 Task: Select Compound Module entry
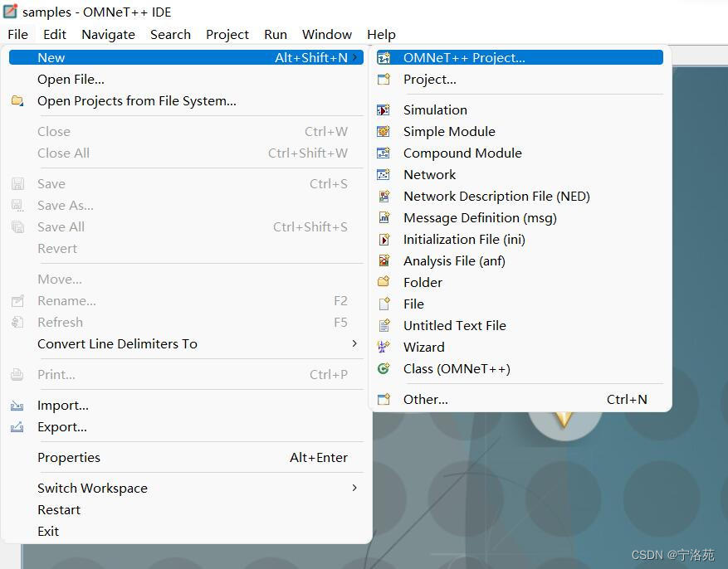tap(520, 153)
